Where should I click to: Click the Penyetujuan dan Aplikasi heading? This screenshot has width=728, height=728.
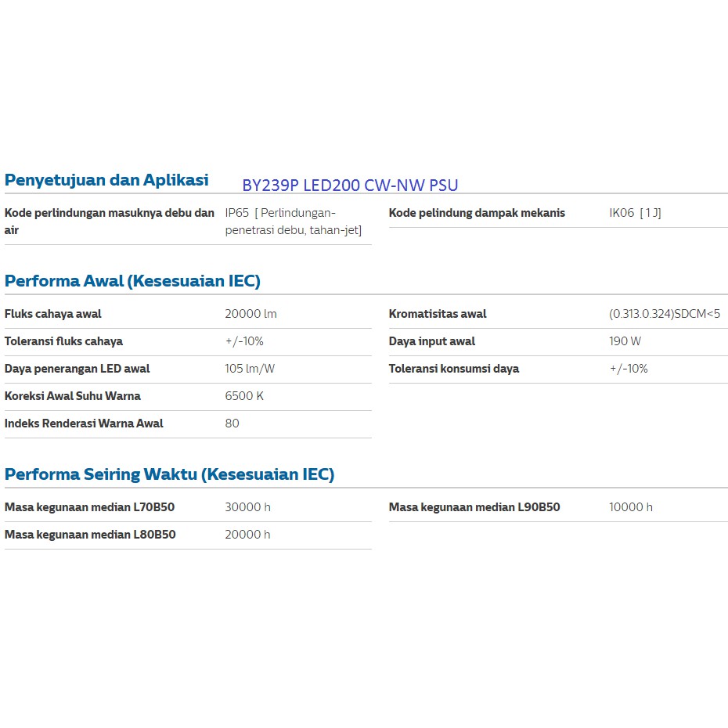coord(106,180)
